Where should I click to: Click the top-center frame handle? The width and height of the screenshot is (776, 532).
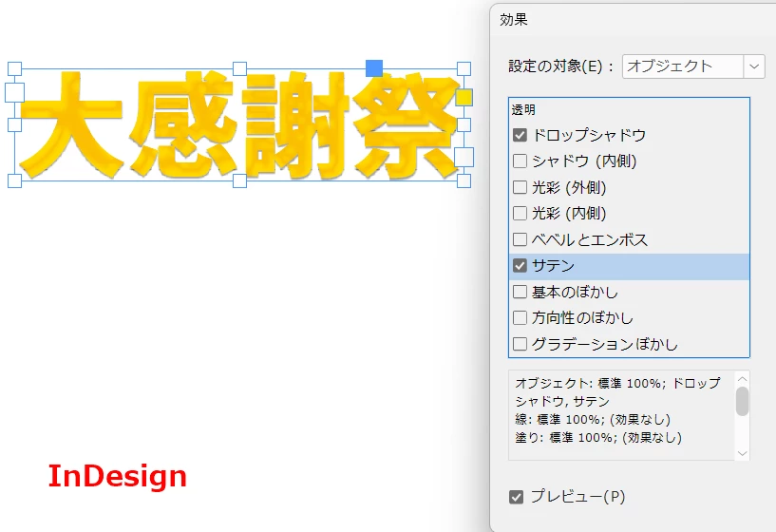pyautogui.click(x=239, y=68)
